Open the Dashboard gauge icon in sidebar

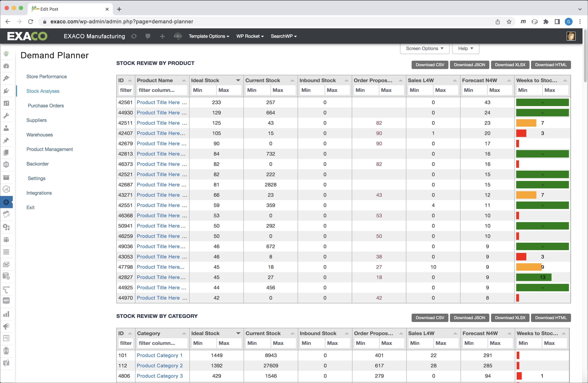pyautogui.click(x=6, y=66)
